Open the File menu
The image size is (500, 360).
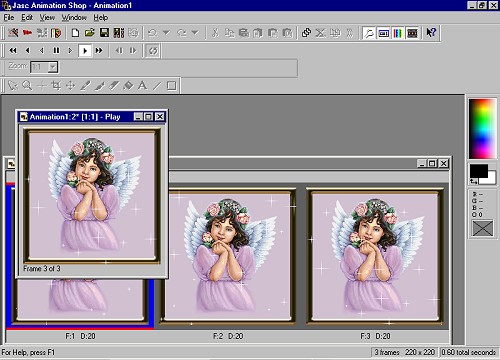click(9, 17)
